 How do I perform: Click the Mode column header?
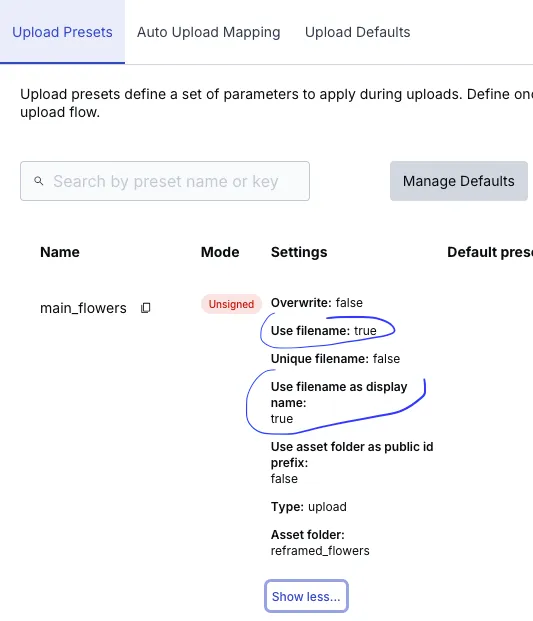click(220, 252)
